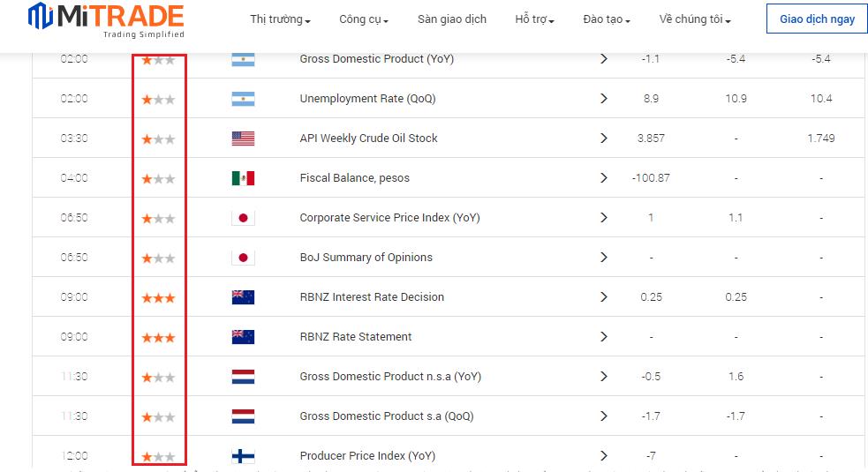The width and height of the screenshot is (868, 472).
Task: Click the New Zealand flag beside RBNZ Interest Rate Decision
Action: [243, 297]
